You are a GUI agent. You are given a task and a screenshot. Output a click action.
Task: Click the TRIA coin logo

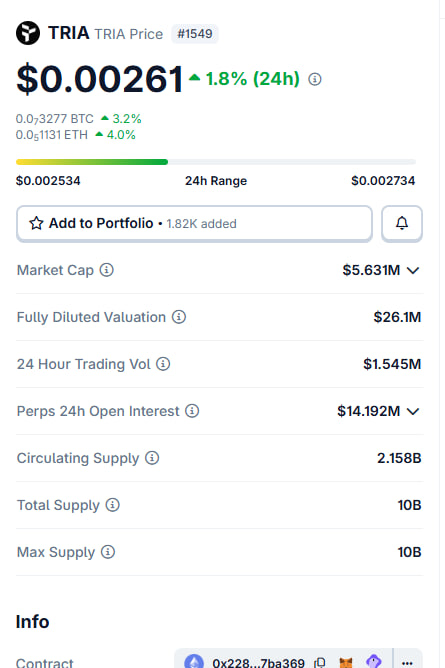click(x=28, y=33)
